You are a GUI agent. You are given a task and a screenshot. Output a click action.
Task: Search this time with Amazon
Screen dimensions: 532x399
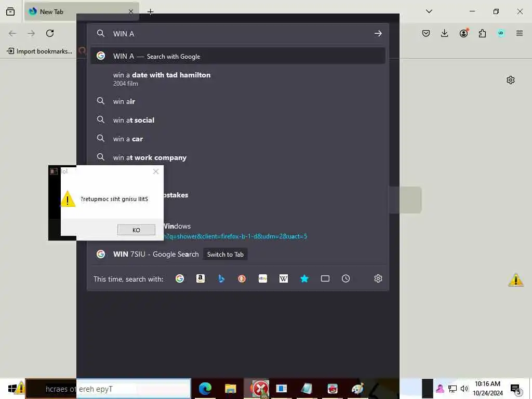point(201,279)
